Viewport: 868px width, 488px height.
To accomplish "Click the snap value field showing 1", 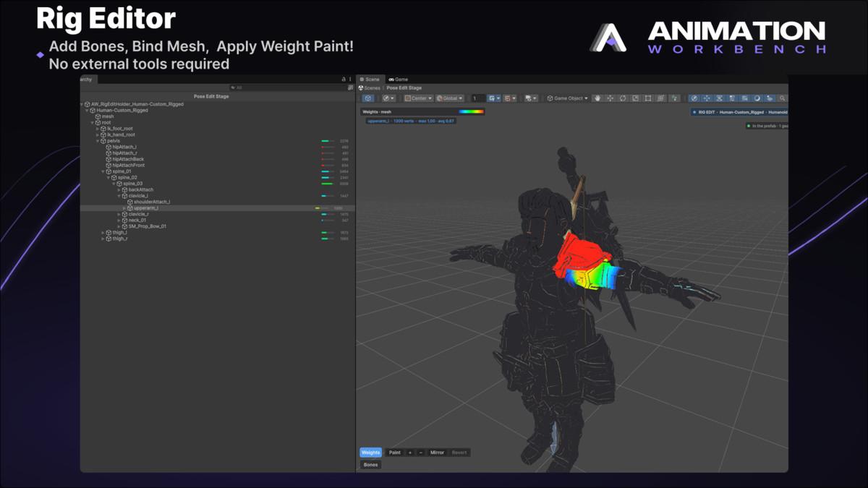I will 478,98.
